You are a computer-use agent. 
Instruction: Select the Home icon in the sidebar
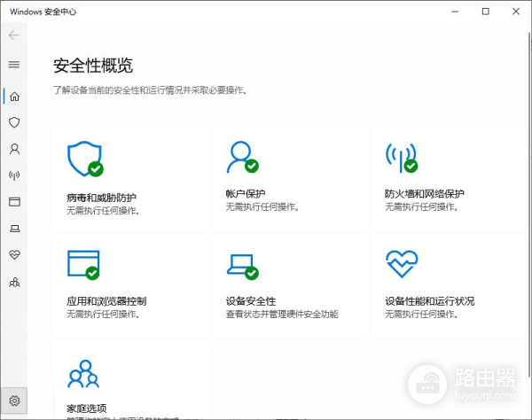[x=14, y=97]
